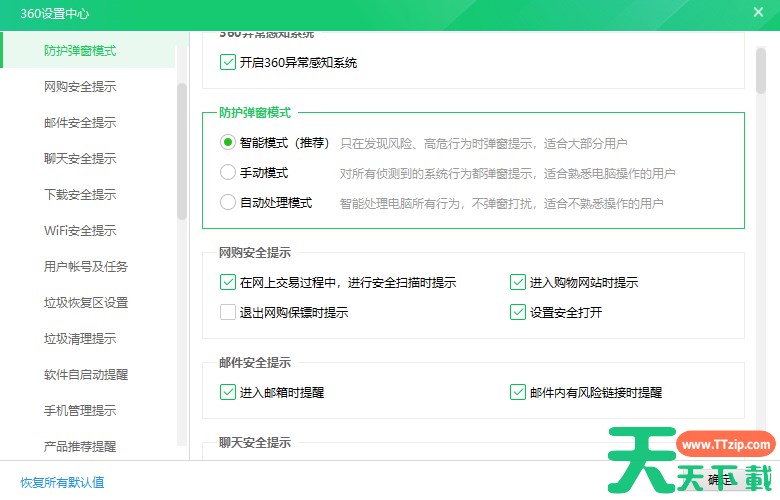Select 智能模式(推荐) radio button
Viewport: 780px width, 500px height.
pos(228,143)
